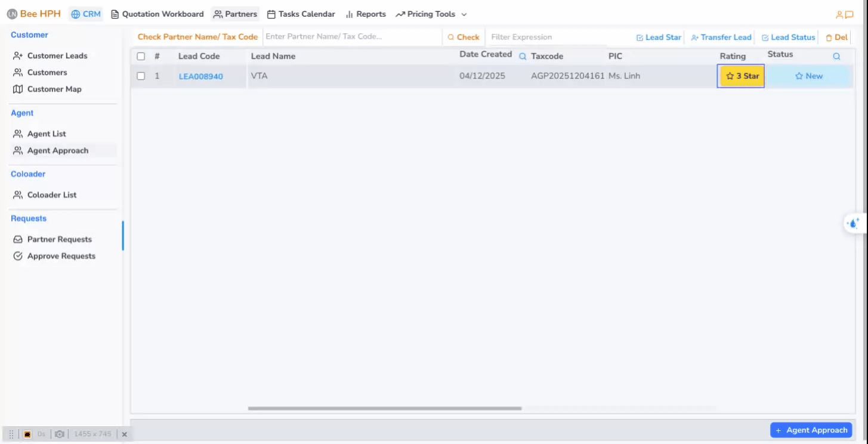Screen dimensions: 868x444
Task: Click the horizontal scrollbar below the table
Action: pyautogui.click(x=385, y=409)
